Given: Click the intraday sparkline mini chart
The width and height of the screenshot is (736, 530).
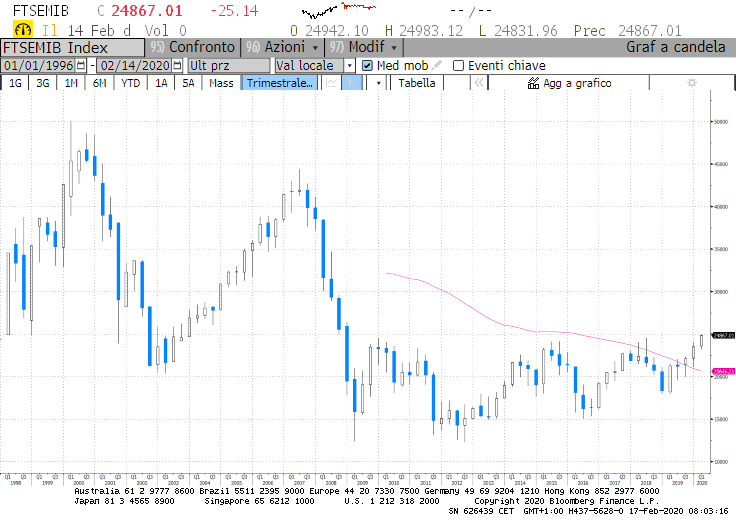Looking at the screenshot, I should point(339,9).
